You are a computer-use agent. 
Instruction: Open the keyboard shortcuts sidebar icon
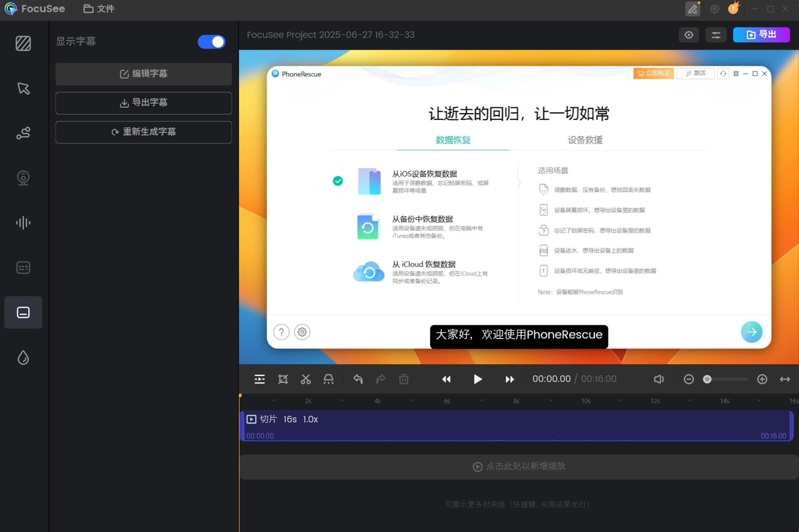[23, 268]
